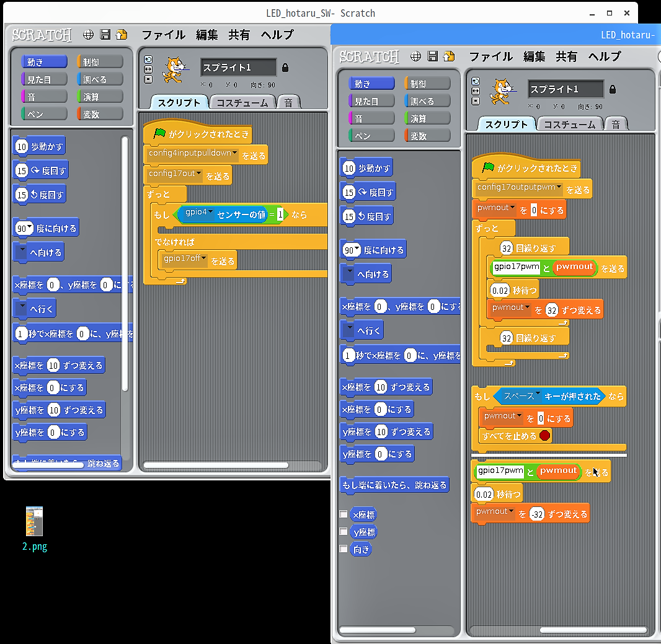Click the right window block palette horizontal scrollbar
The height and width of the screenshot is (644, 661).
(x=377, y=630)
